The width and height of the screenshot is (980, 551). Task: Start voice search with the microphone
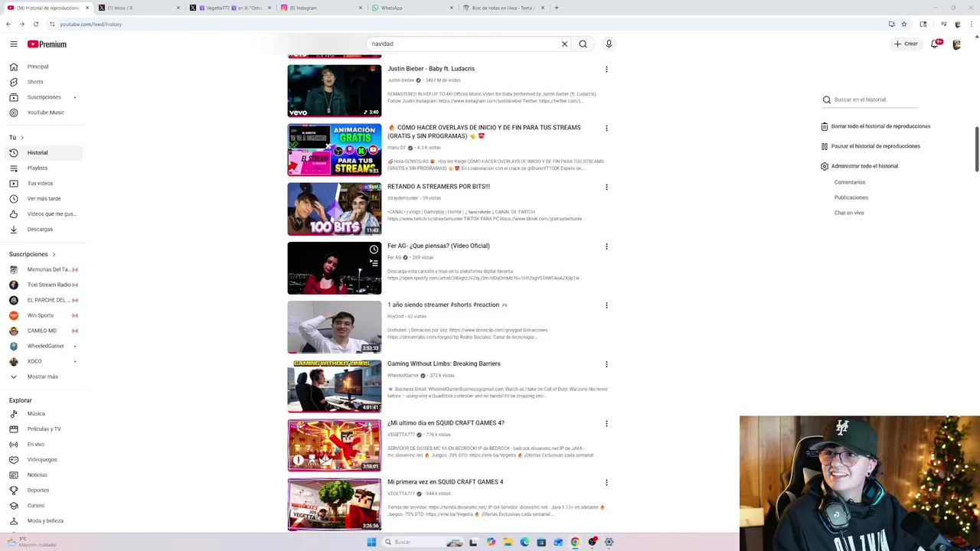(609, 44)
